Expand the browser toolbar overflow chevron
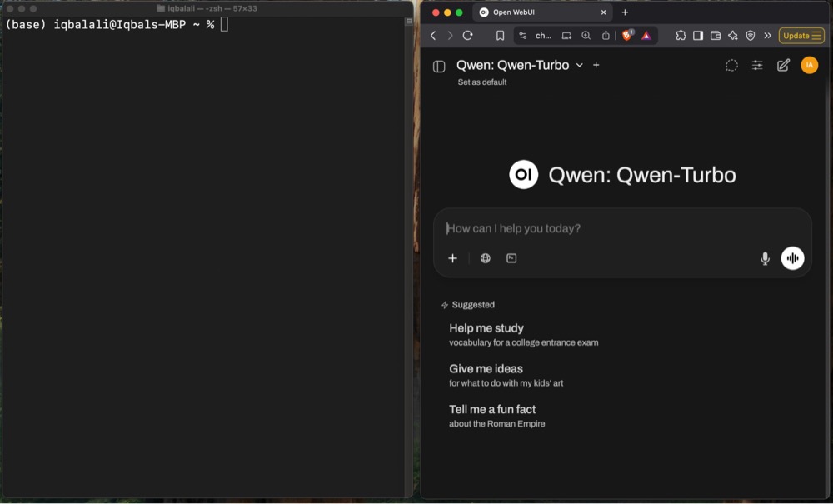This screenshot has width=833, height=504. (767, 36)
